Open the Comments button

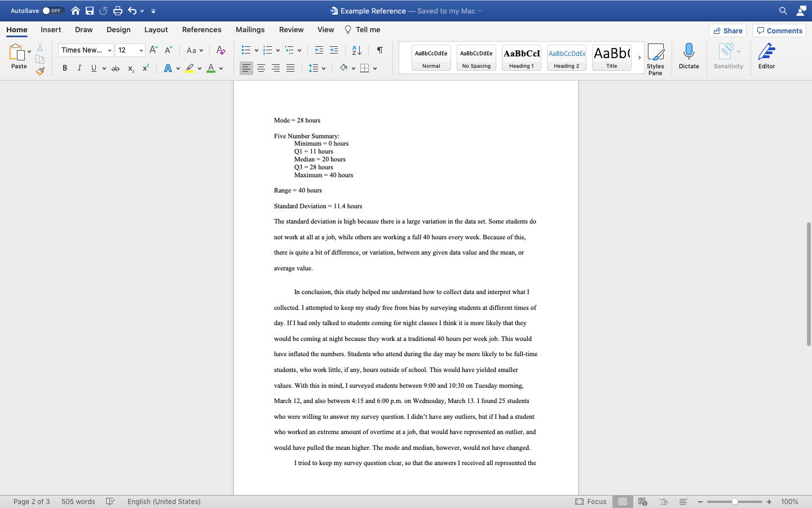pyautogui.click(x=779, y=30)
